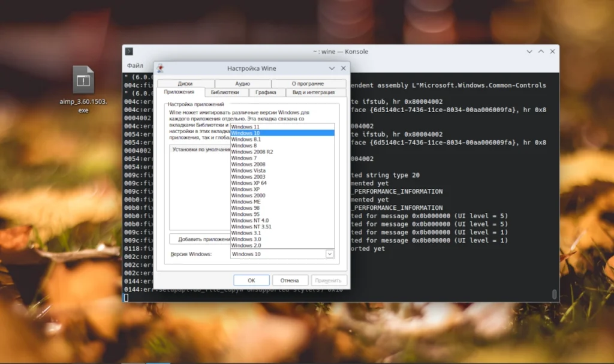614x364 pixels.
Task: Pick Windows 95 from the list
Action: (x=282, y=214)
